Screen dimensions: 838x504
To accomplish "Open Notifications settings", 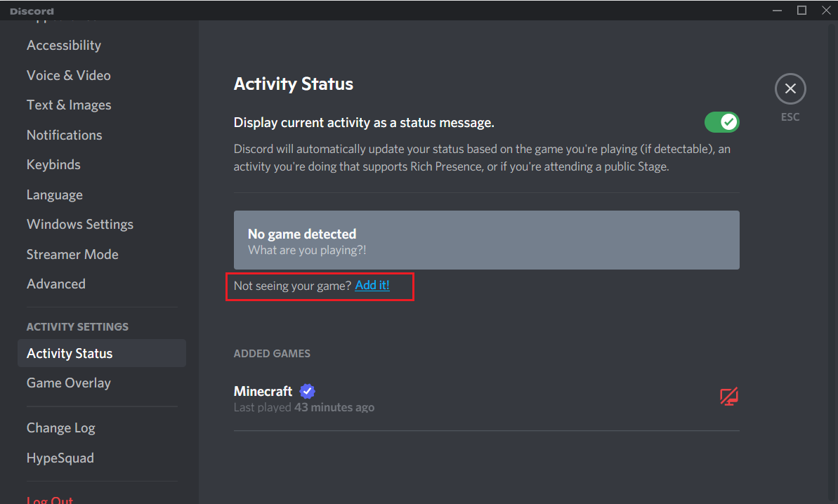I will click(x=64, y=135).
